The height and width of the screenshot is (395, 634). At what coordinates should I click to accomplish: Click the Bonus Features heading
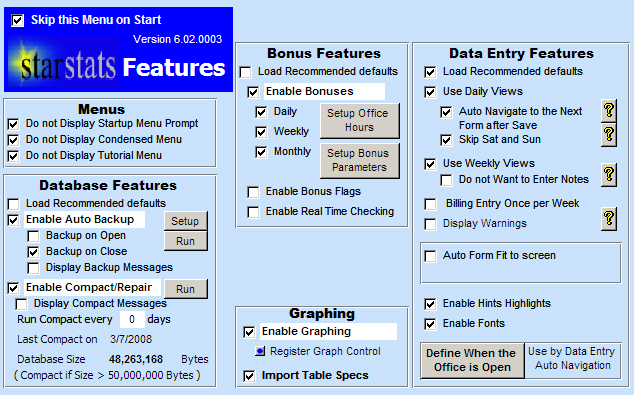324,53
